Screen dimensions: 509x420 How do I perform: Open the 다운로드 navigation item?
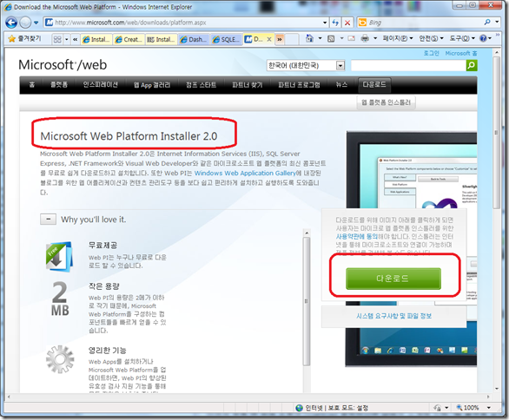click(x=374, y=85)
